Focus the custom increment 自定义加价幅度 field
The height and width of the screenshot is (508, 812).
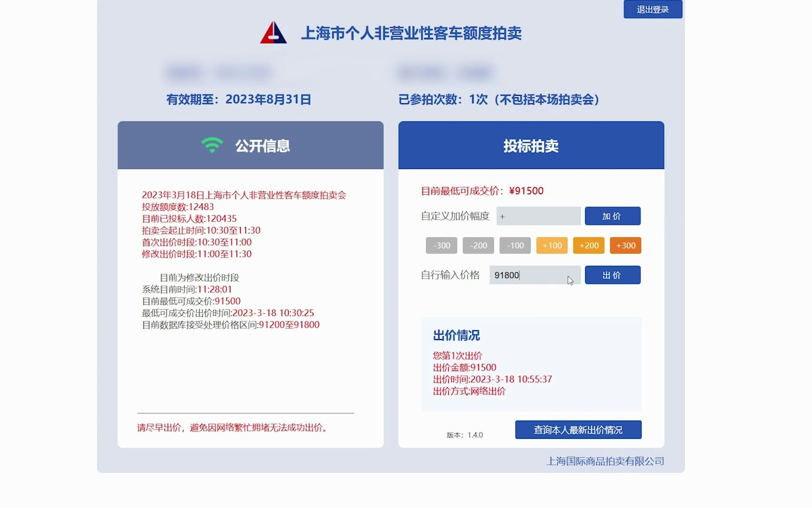tap(539, 216)
